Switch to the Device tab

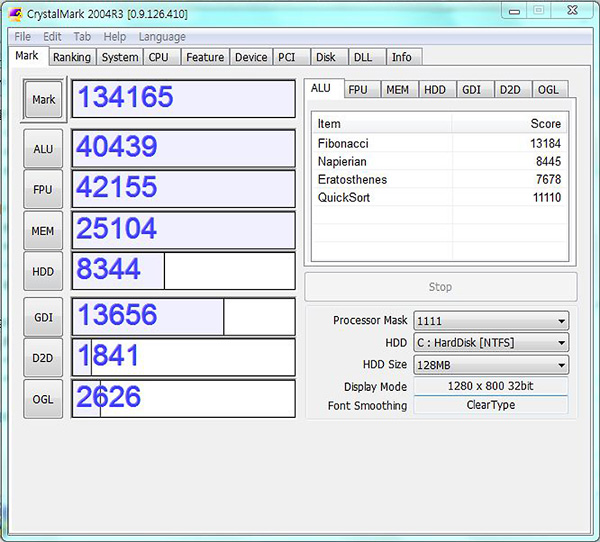251,57
